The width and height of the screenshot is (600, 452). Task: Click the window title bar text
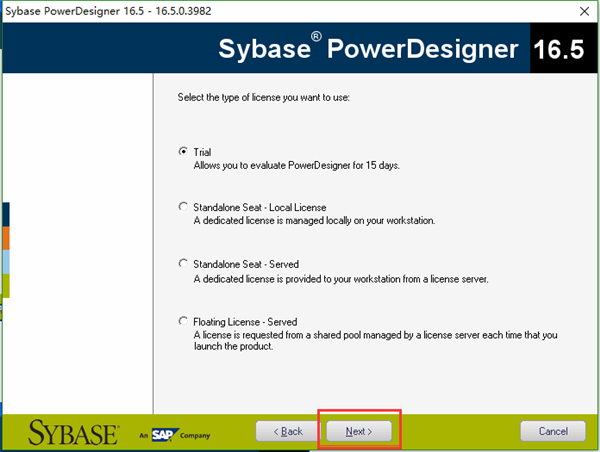tap(108, 11)
